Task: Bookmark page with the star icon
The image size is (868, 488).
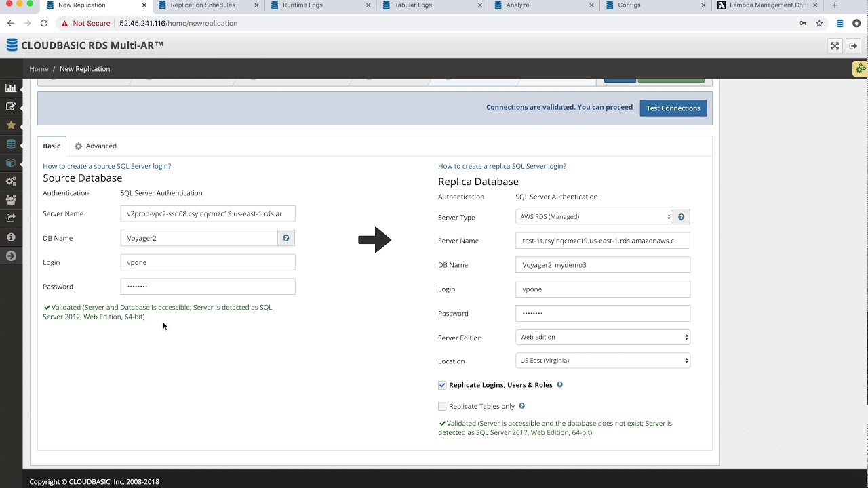Action: (819, 23)
